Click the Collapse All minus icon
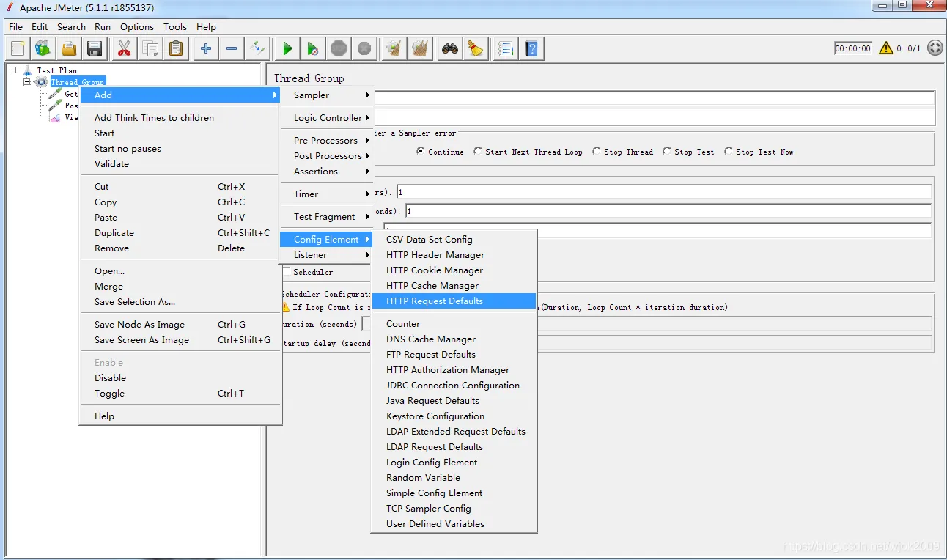Screen dimensions: 947x560 point(232,49)
